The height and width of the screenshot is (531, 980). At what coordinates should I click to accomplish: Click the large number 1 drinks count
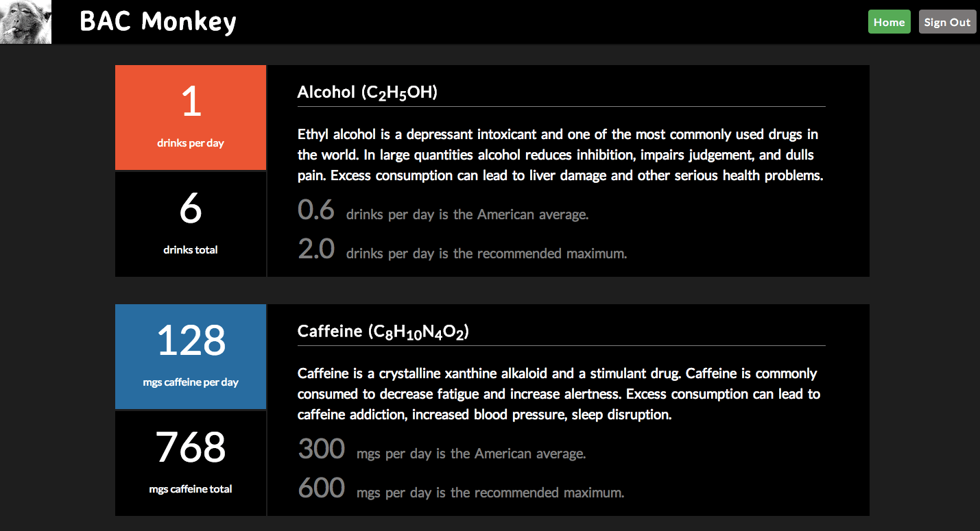tap(191, 102)
